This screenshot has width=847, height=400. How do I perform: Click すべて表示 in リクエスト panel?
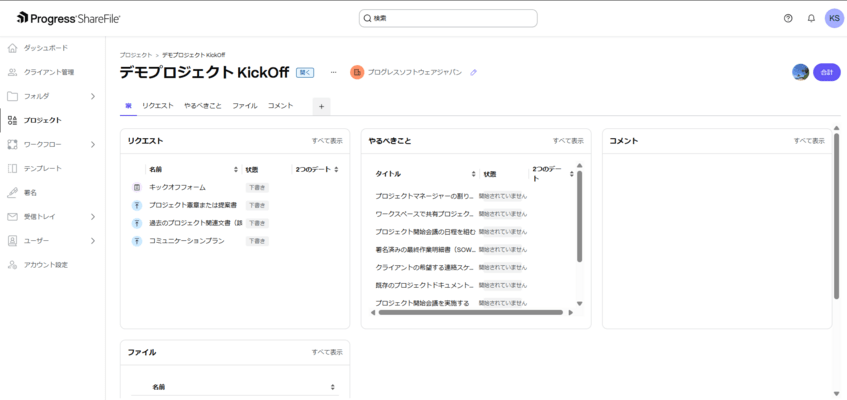[x=327, y=141]
